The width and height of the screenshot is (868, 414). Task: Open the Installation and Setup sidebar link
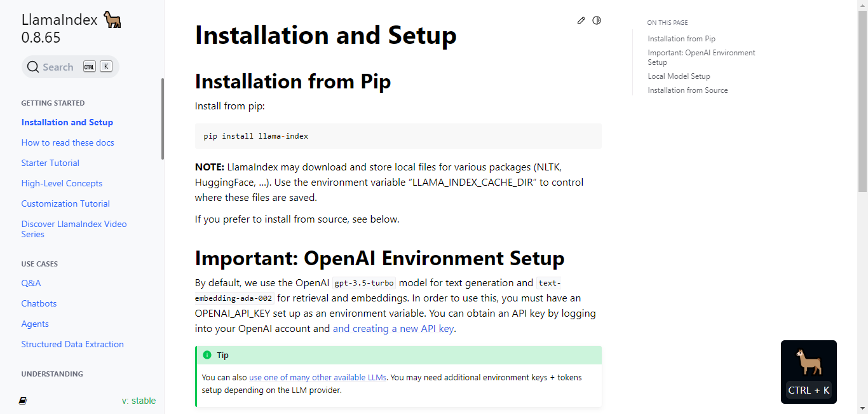point(67,122)
